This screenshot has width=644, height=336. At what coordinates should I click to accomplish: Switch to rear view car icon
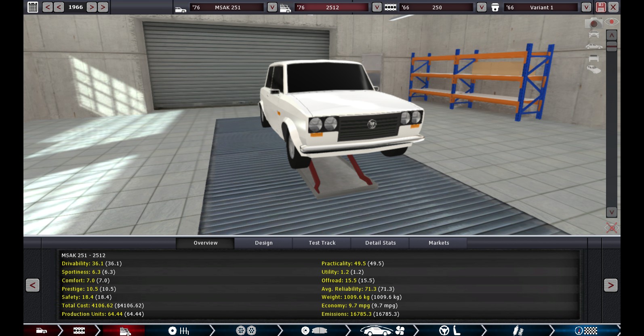coord(594,58)
